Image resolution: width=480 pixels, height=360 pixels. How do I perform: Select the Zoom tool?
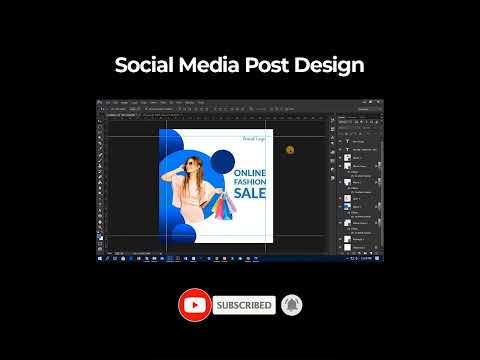[100, 227]
